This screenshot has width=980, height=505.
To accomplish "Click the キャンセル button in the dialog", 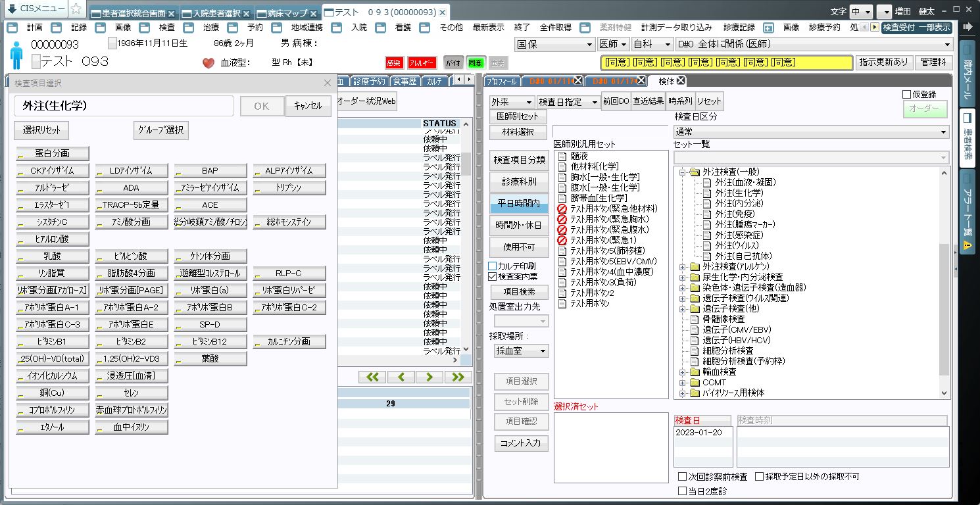I will (x=308, y=106).
